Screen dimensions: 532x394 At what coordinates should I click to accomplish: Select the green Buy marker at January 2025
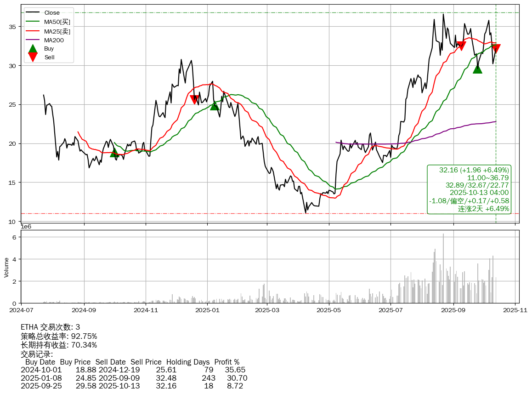tap(214, 106)
